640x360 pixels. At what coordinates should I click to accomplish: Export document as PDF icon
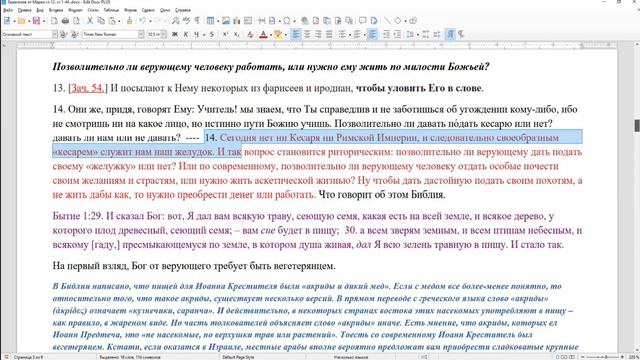(x=54, y=21)
